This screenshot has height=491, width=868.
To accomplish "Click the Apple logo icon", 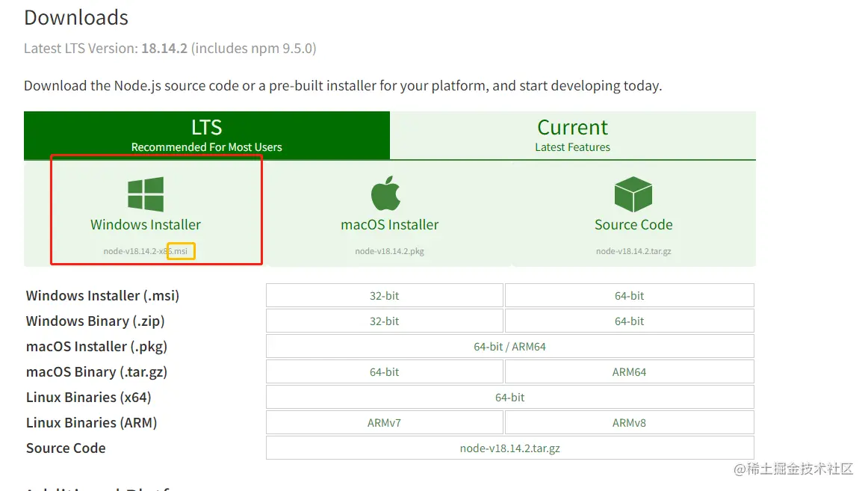I will pyautogui.click(x=386, y=194).
